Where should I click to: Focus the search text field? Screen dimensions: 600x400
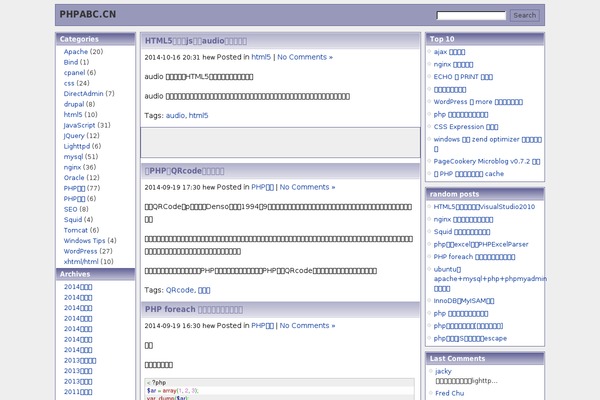tap(471, 16)
